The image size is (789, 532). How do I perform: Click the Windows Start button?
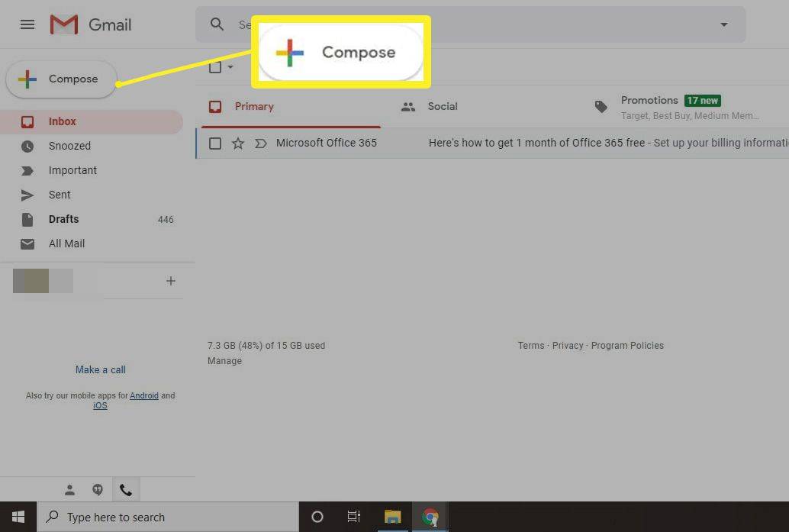18,517
